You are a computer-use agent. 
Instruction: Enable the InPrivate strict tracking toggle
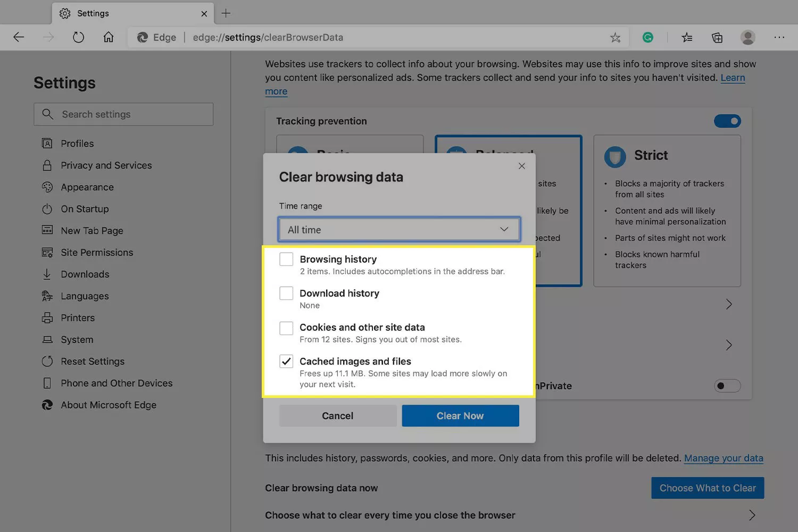[x=727, y=386]
